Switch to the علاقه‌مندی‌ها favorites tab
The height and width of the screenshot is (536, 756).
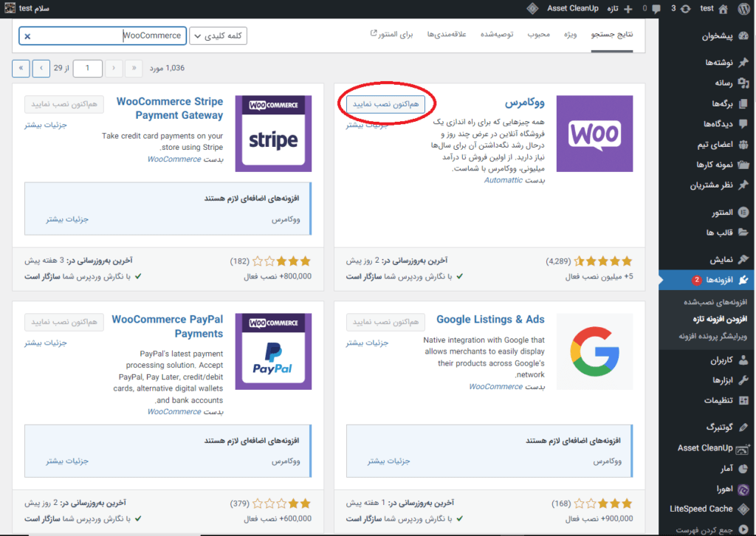[x=447, y=35]
